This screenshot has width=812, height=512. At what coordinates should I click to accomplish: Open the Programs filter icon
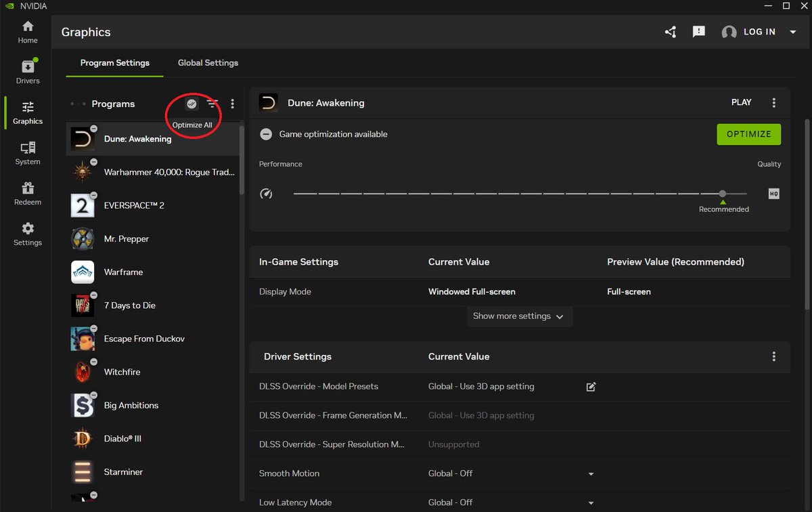coord(212,104)
